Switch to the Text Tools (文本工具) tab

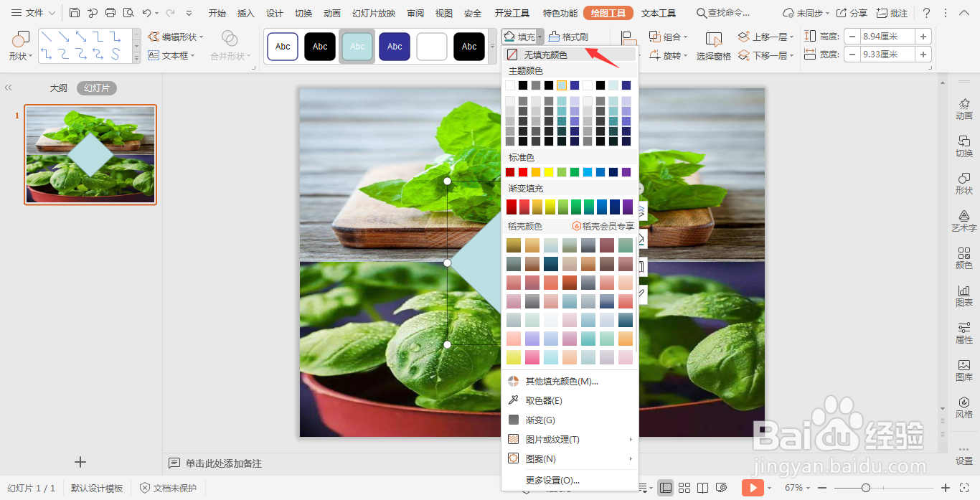coord(659,13)
